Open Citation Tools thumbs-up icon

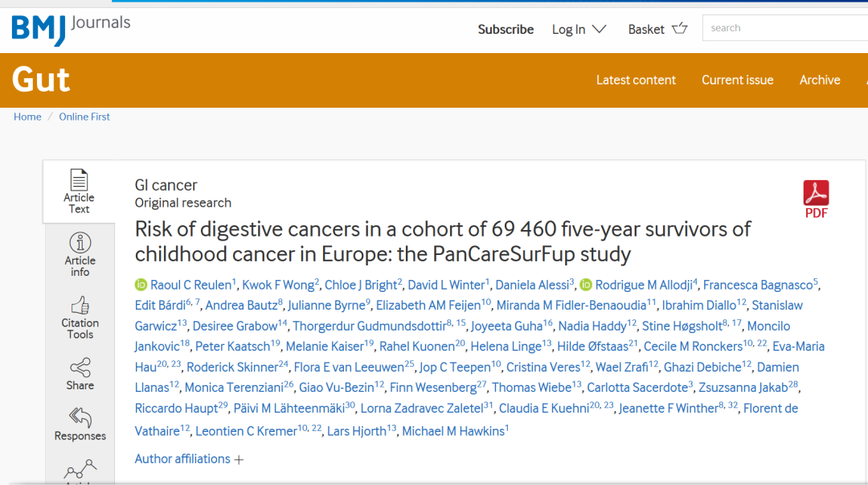80,306
